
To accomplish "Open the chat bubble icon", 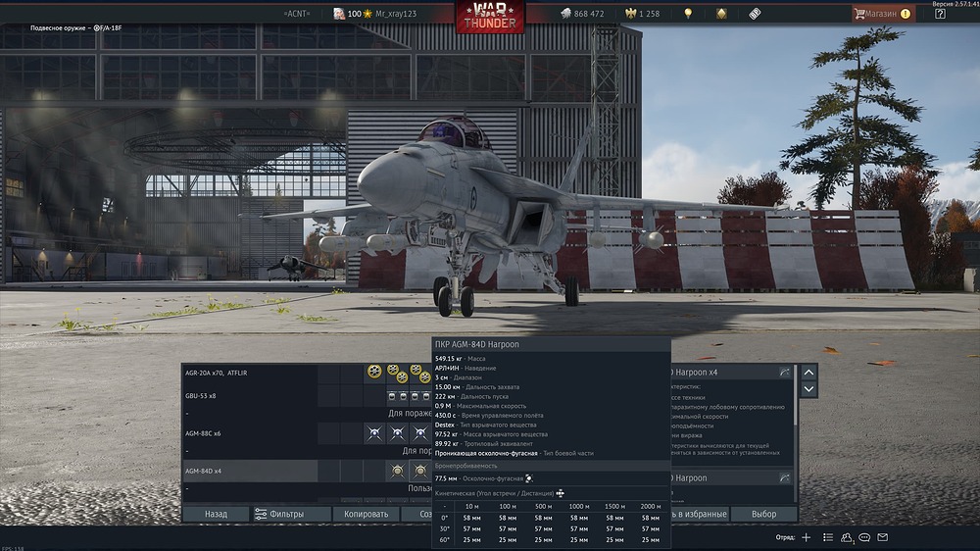I will (864, 537).
